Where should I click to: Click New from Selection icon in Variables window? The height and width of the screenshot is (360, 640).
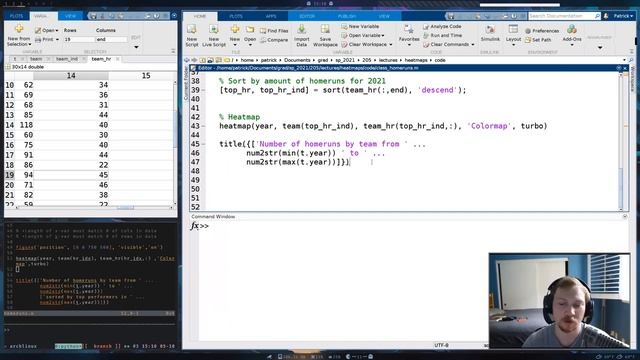pos(19,29)
